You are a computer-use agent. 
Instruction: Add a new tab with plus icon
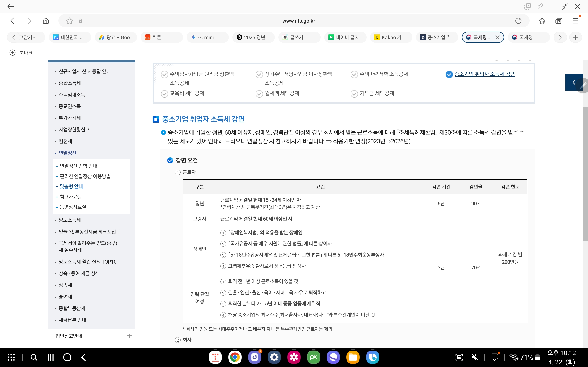tap(575, 37)
